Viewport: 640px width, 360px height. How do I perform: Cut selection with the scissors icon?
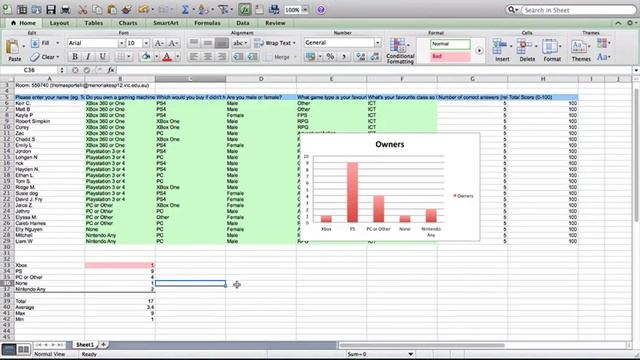[x=83, y=9]
